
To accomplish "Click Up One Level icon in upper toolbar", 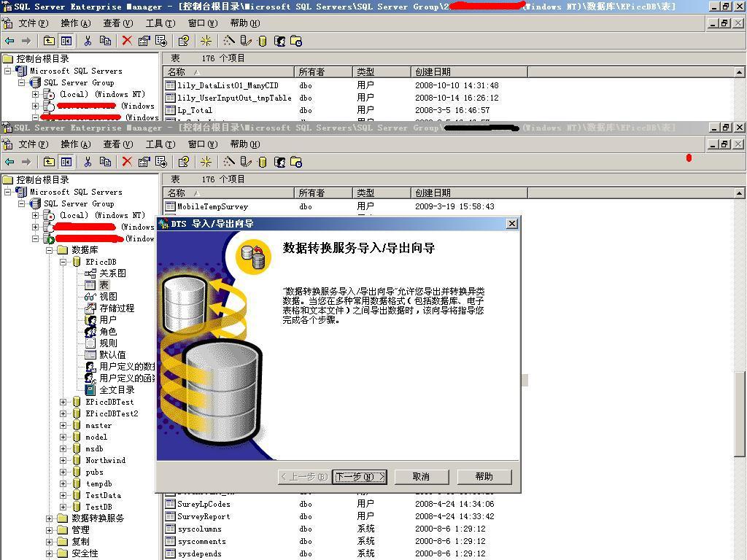I will coord(49,41).
